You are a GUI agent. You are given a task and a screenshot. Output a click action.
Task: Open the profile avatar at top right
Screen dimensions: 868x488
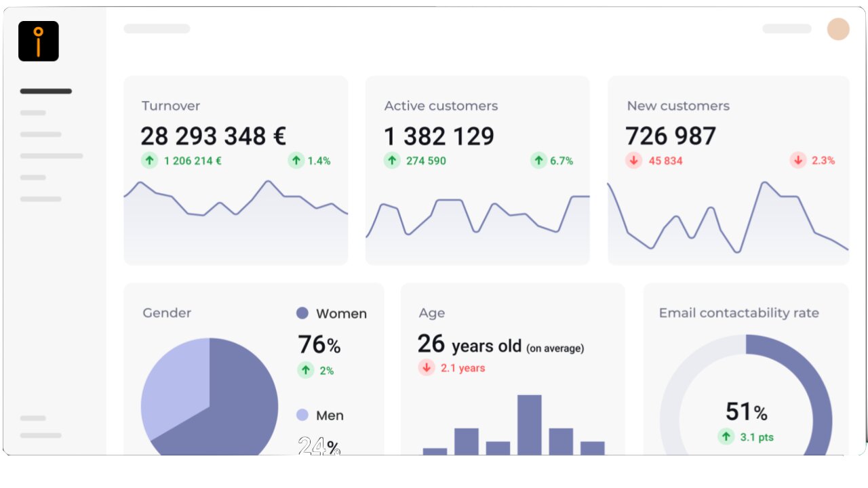point(838,29)
